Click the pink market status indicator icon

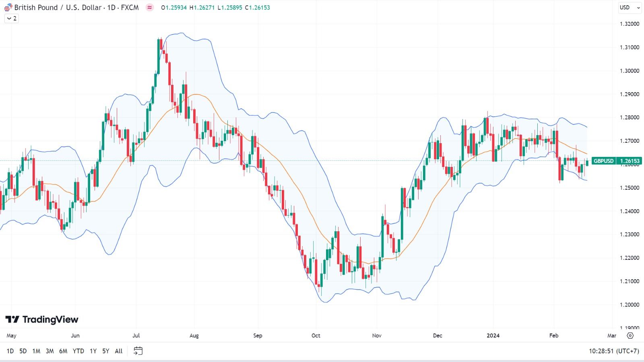pyautogui.click(x=150, y=7)
